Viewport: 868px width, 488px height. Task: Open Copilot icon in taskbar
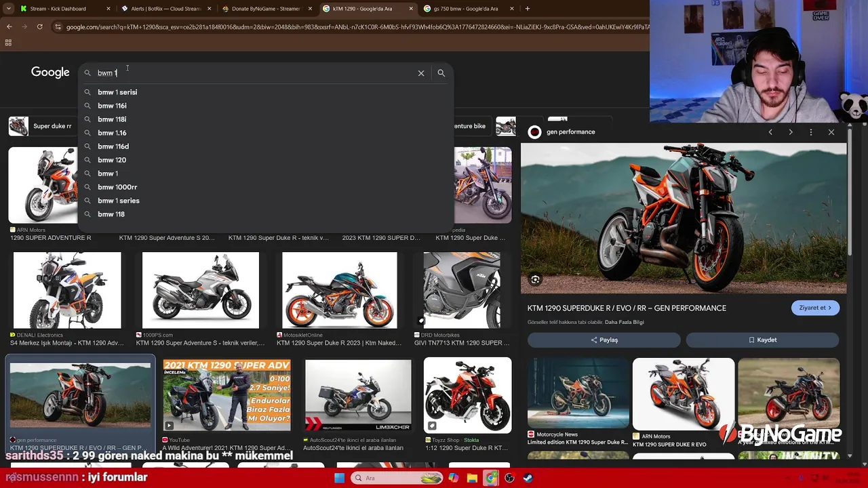[454, 478]
